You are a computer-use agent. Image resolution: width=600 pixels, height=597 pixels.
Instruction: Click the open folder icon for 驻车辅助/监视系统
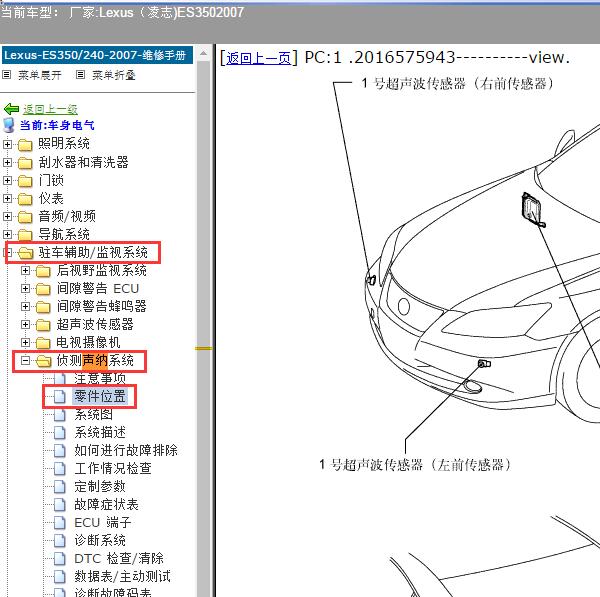click(x=25, y=253)
